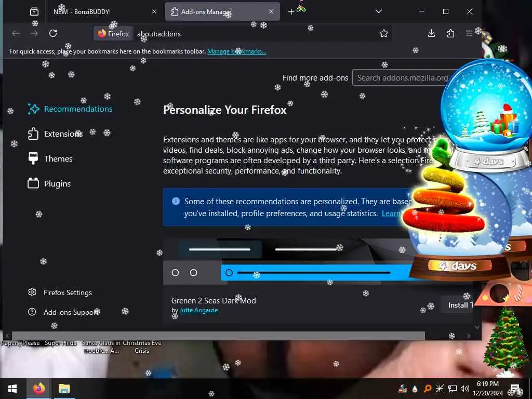Reload the current page
The image size is (532, 399).
pyautogui.click(x=53, y=33)
